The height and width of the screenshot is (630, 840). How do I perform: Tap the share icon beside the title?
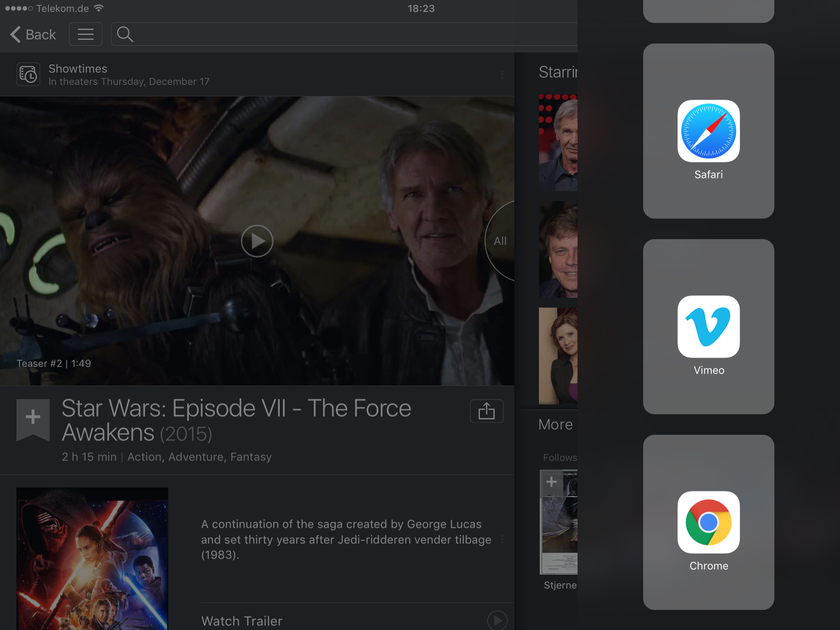pos(486,411)
